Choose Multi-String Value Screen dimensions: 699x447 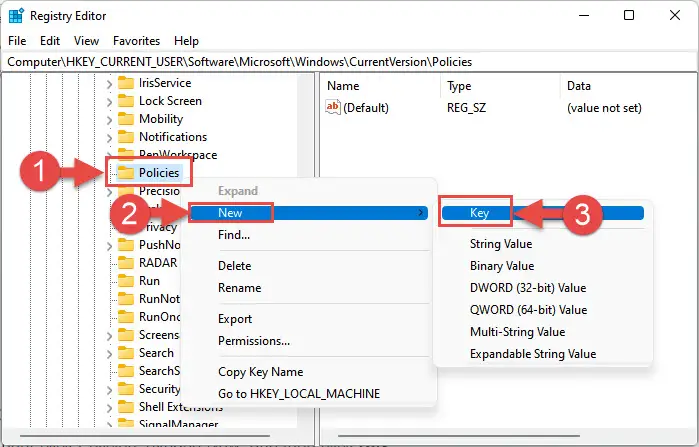point(518,332)
